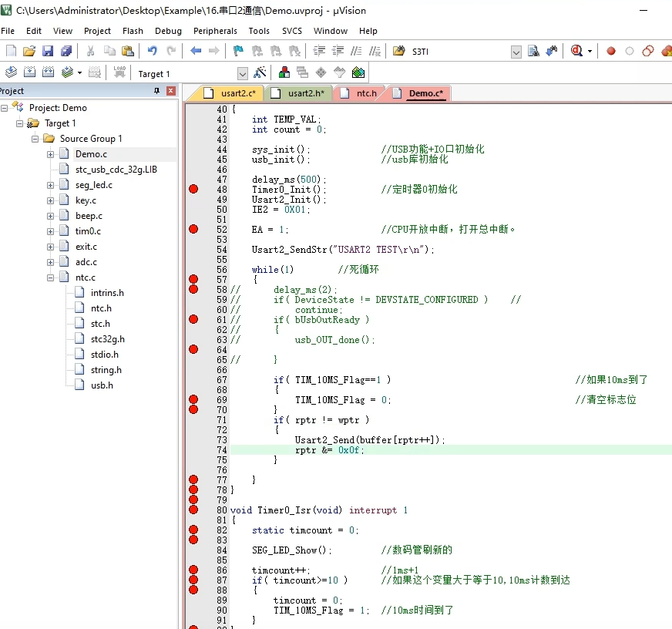
Task: Collapse the Project: Demo tree node
Action: (5, 108)
